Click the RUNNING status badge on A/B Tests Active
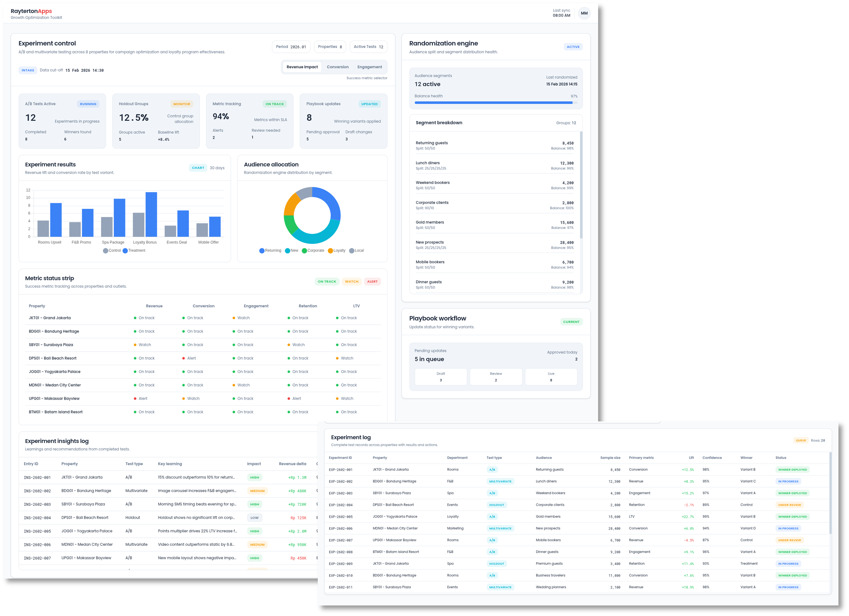This screenshot has height=616, width=849. [88, 104]
